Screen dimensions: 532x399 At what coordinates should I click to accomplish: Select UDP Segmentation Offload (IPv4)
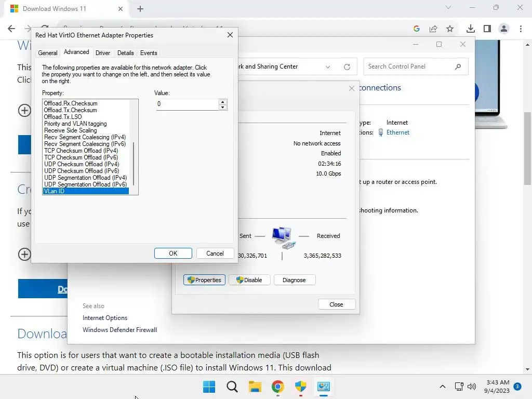pos(86,178)
